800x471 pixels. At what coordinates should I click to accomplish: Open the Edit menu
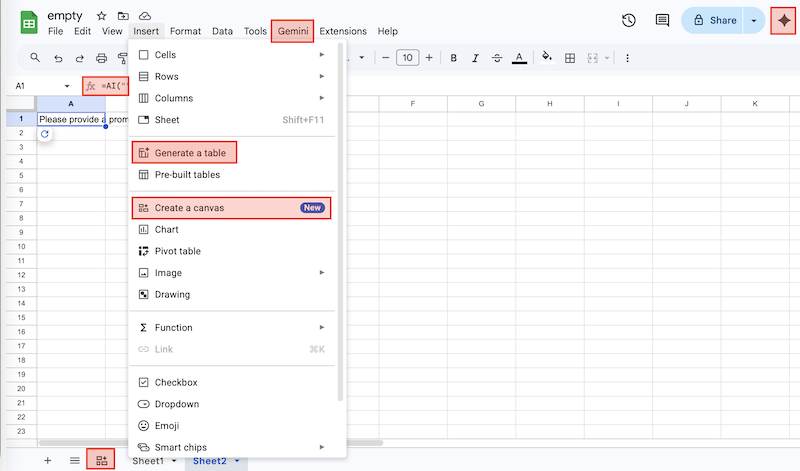(82, 31)
